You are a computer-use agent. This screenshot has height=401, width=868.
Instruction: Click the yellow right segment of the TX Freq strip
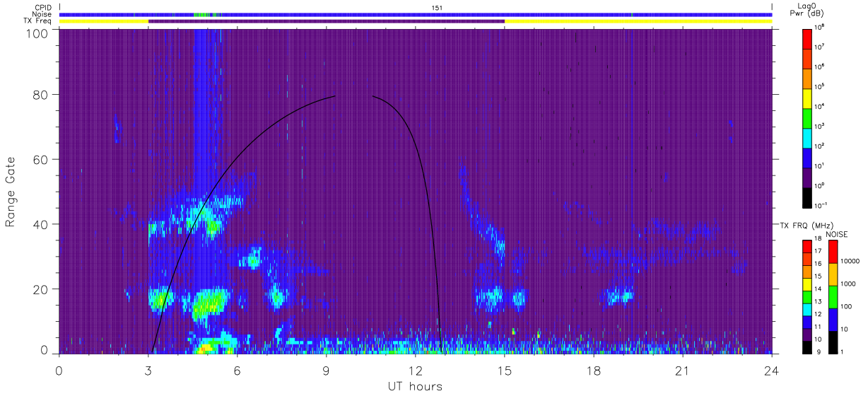click(638, 21)
